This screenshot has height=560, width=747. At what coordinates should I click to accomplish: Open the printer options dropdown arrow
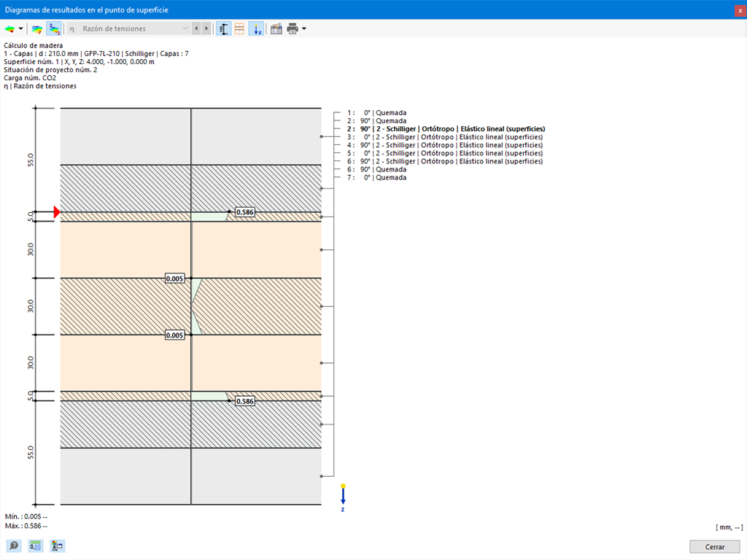click(304, 29)
